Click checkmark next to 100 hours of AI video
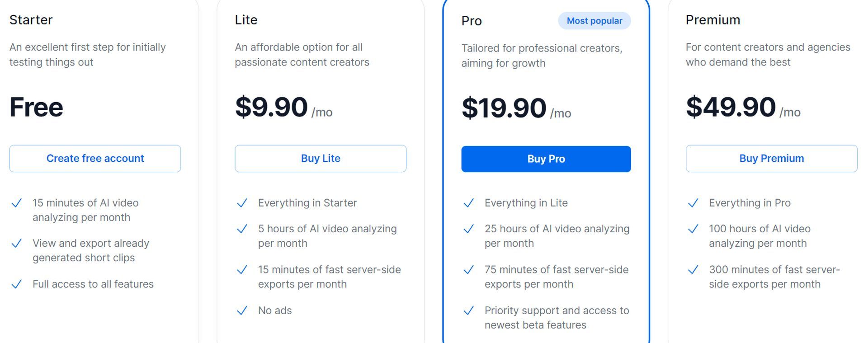 693,229
